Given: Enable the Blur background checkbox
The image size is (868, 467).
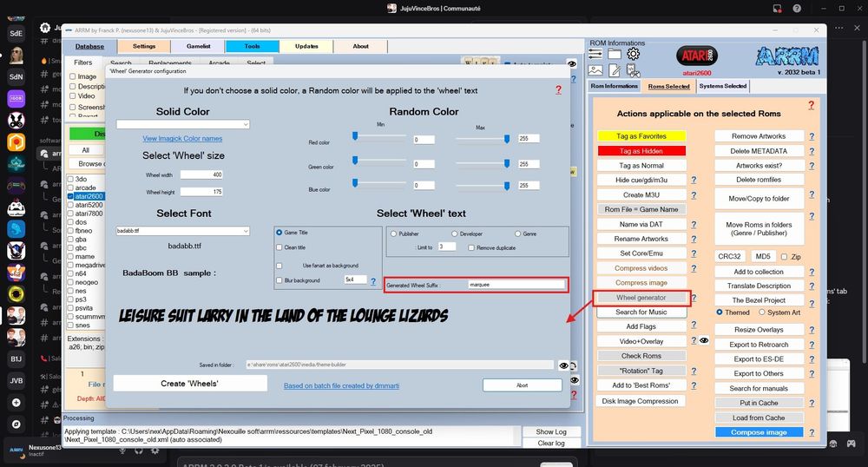Looking at the screenshot, I should [279, 280].
